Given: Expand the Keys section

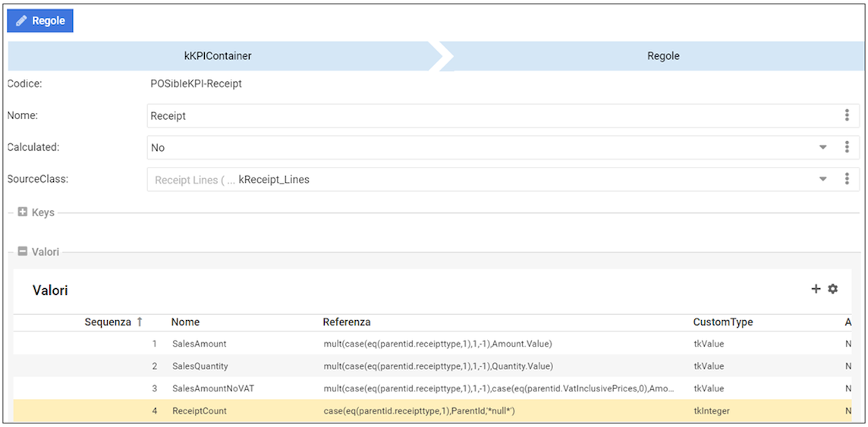Looking at the screenshot, I should tap(23, 212).
